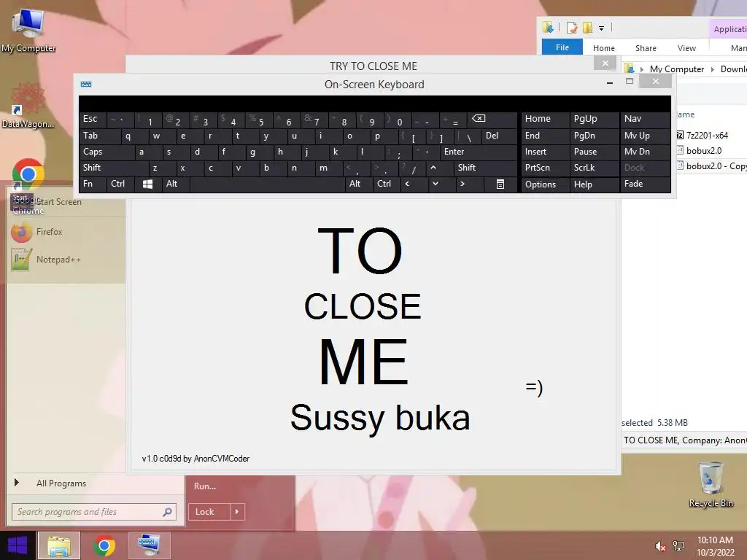
Task: Click the PrtScn key on keyboard
Action: click(545, 168)
